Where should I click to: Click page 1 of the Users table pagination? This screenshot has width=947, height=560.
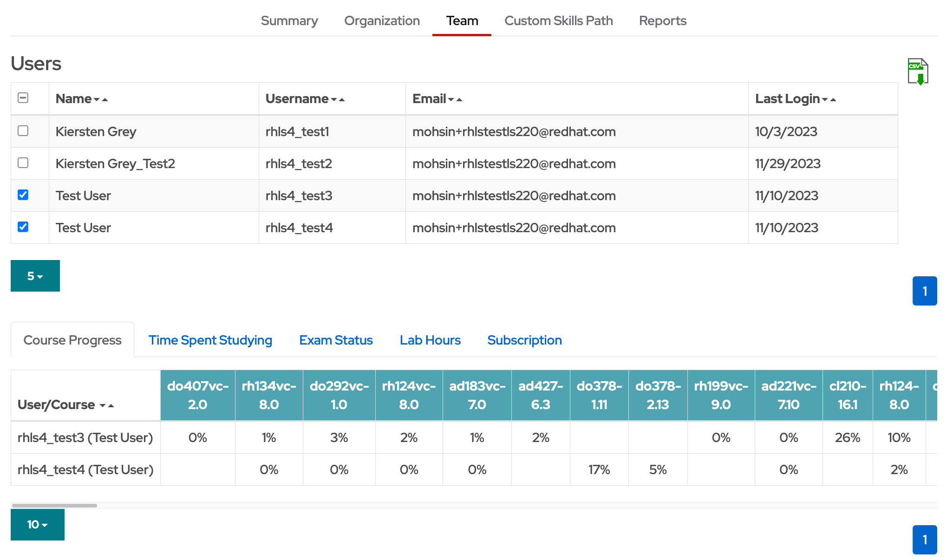pos(924,291)
